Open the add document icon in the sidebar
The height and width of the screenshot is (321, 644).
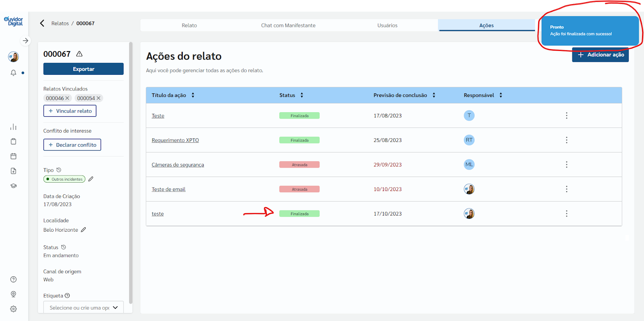[13, 171]
